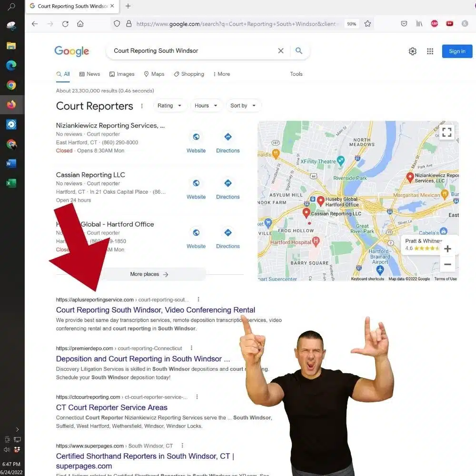Switch to the Maps tab
This screenshot has width=476, height=476.
(154, 74)
